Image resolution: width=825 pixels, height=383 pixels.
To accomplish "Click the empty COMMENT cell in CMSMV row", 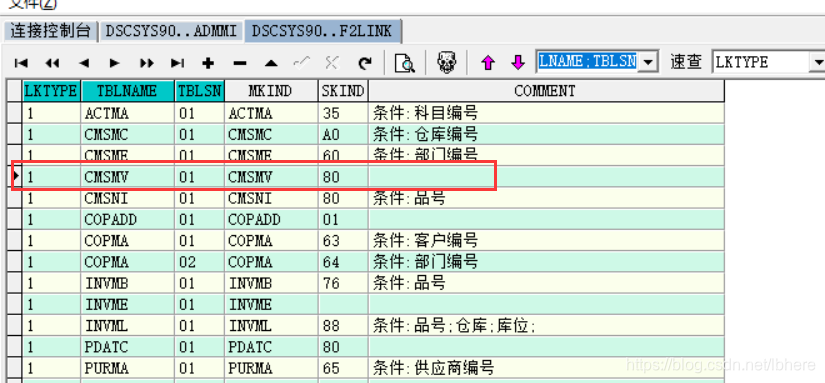I will tap(546, 177).
